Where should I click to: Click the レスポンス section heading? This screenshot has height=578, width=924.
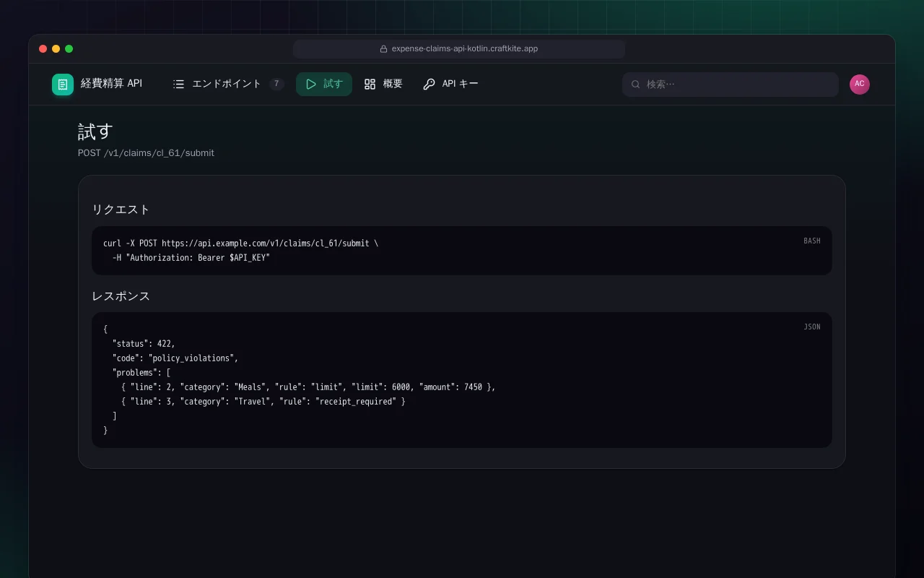121,296
